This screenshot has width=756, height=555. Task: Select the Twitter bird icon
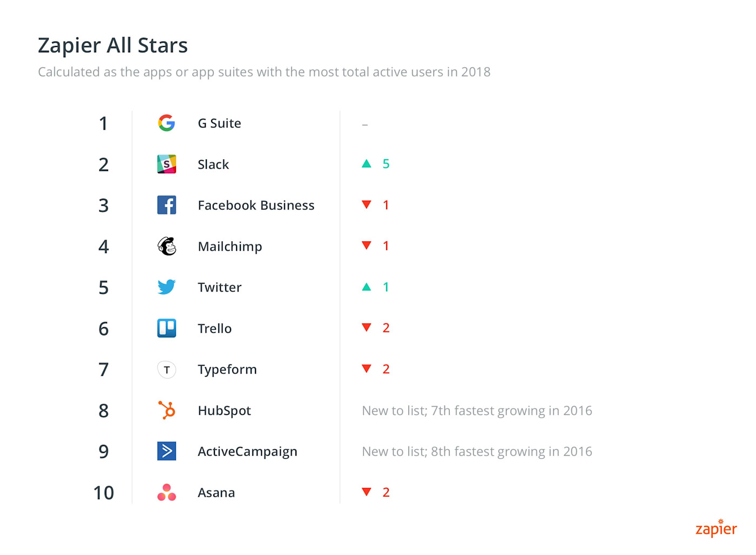[x=166, y=287]
